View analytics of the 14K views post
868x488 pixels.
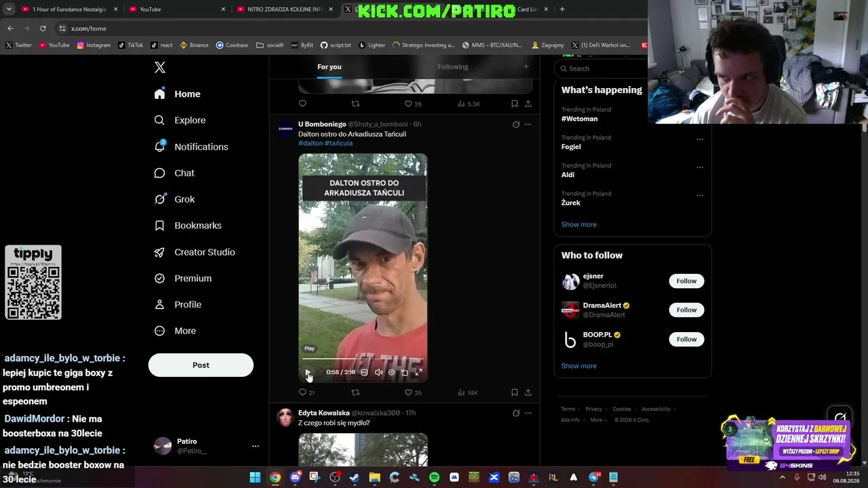(x=467, y=392)
